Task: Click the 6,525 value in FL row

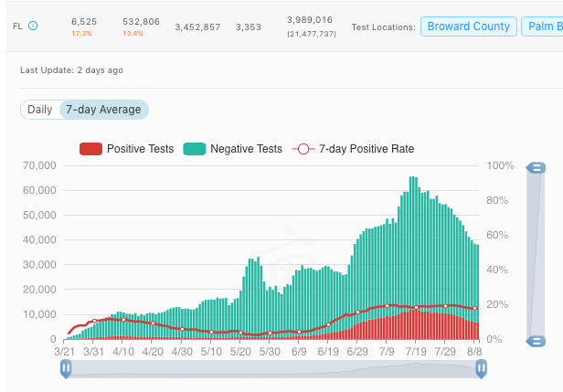Action: pos(84,19)
